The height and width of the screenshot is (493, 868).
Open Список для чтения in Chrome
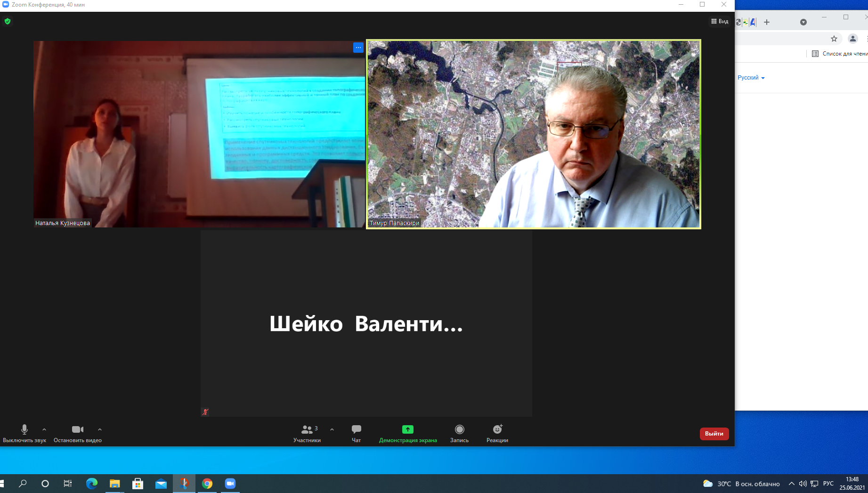(x=840, y=54)
